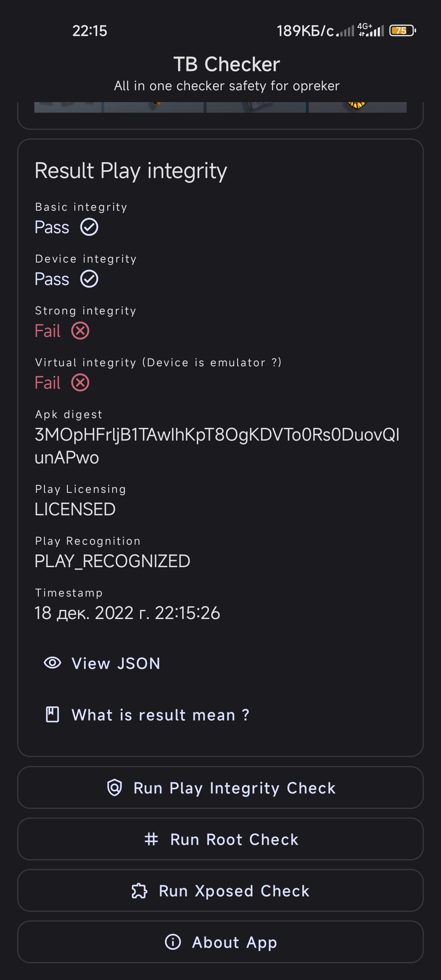Select the Apk digest hash text
441x980 pixels.
pos(217,446)
